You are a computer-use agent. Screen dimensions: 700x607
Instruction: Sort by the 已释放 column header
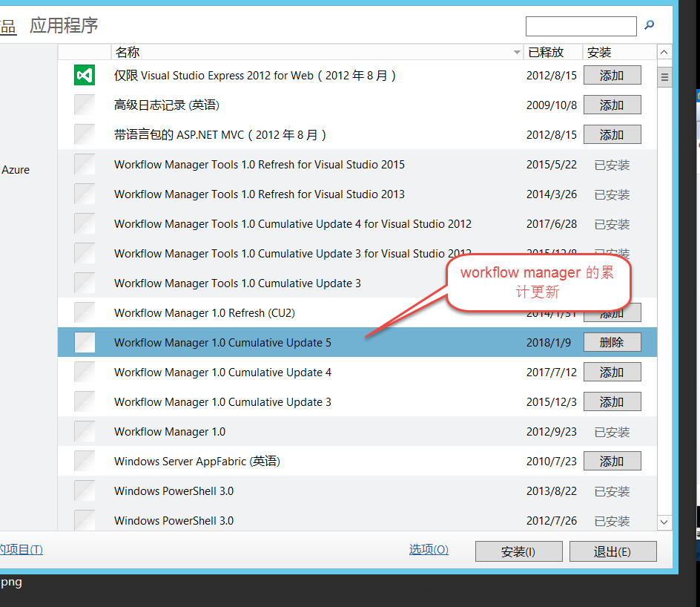pos(553,52)
